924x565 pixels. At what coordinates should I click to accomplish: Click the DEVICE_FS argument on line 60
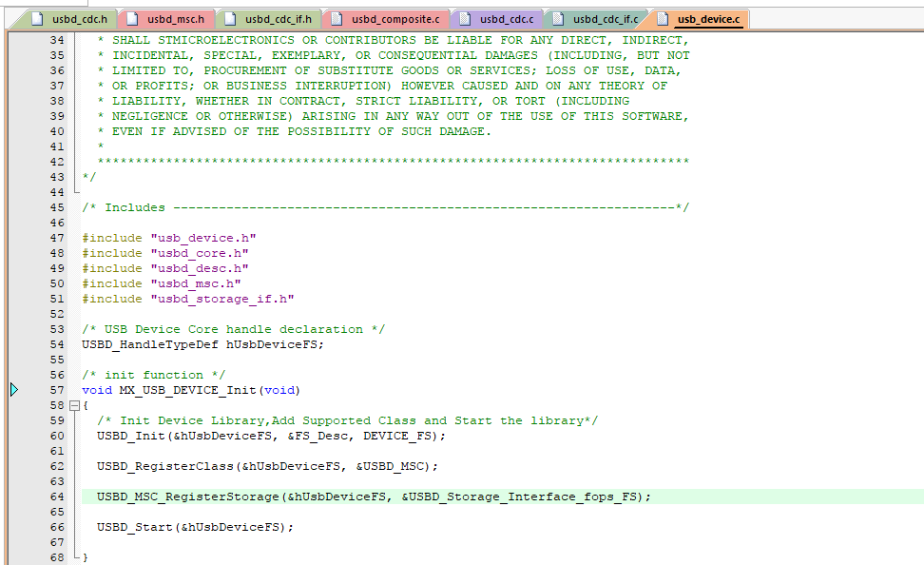click(x=397, y=436)
